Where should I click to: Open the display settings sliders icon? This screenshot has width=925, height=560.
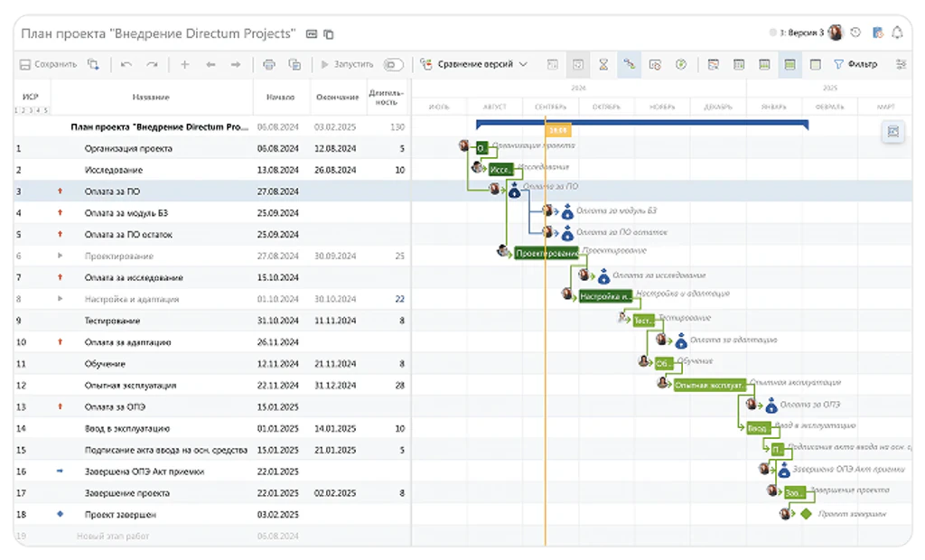[x=901, y=64]
